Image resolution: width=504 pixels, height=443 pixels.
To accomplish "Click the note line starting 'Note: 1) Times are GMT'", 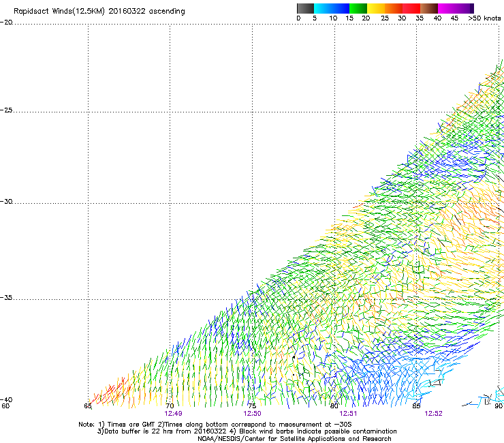I will click(215, 425).
